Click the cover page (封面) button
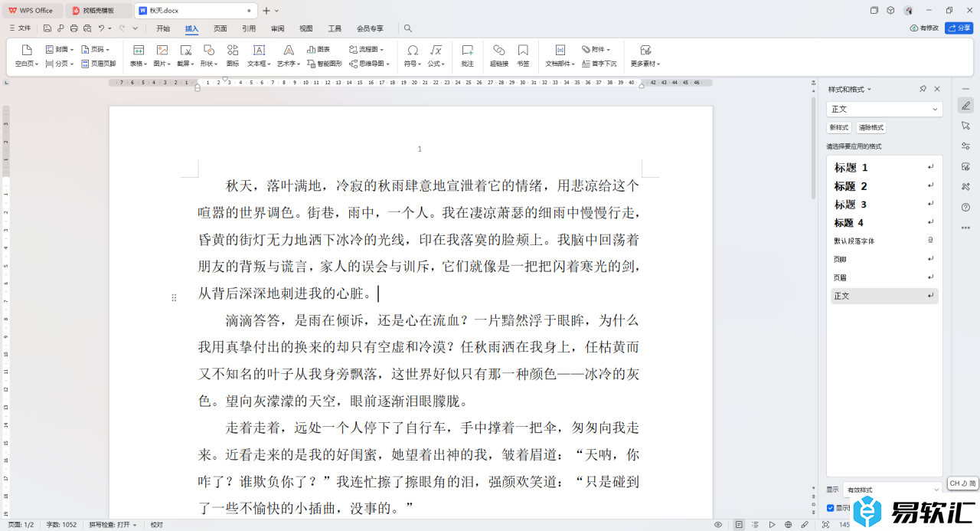This screenshot has width=980, height=531. click(60, 49)
